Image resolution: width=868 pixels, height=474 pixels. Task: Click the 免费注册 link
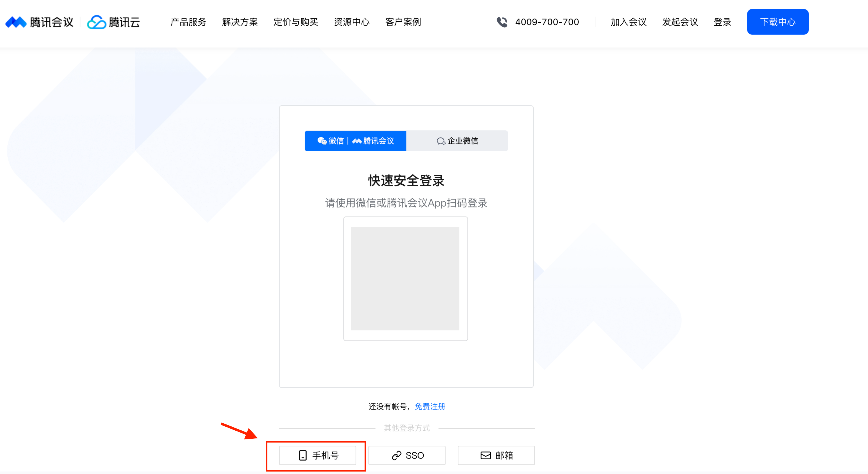tap(430, 407)
